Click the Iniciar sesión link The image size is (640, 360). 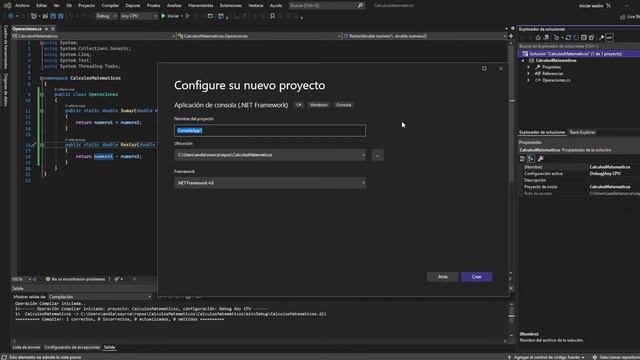[591, 6]
